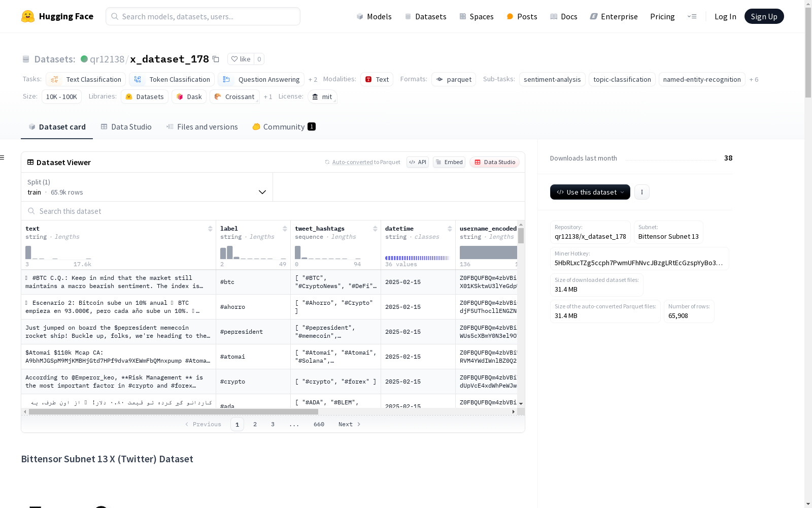The width and height of the screenshot is (812, 508).
Task: Open the Files and versions tab
Action: coord(202,127)
